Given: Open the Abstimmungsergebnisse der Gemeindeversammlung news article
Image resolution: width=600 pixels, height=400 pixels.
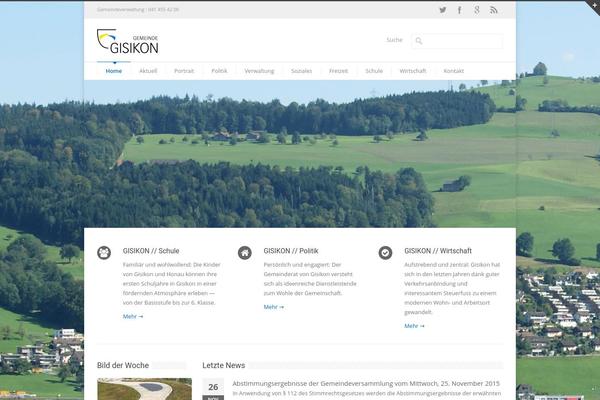Looking at the screenshot, I should [x=366, y=383].
